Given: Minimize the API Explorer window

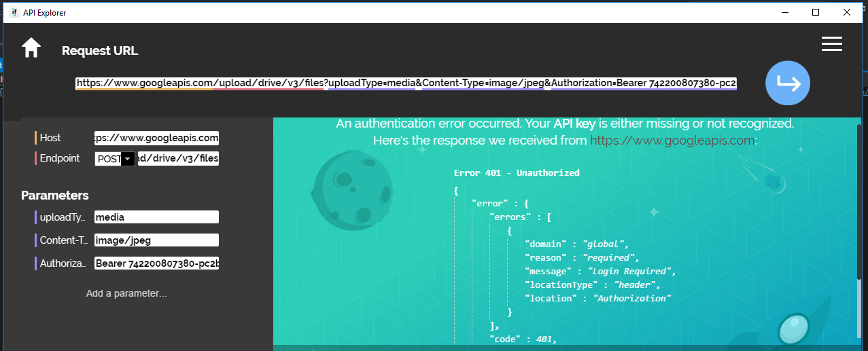Looking at the screenshot, I should point(785,12).
